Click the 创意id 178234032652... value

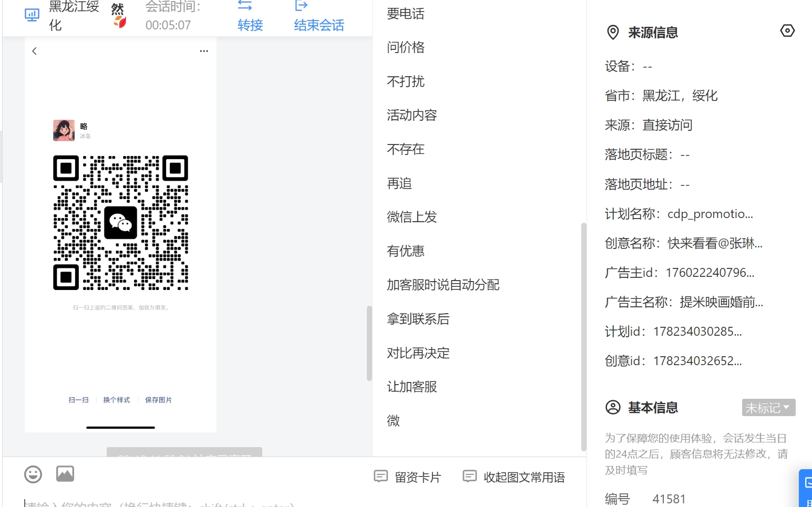(697, 361)
